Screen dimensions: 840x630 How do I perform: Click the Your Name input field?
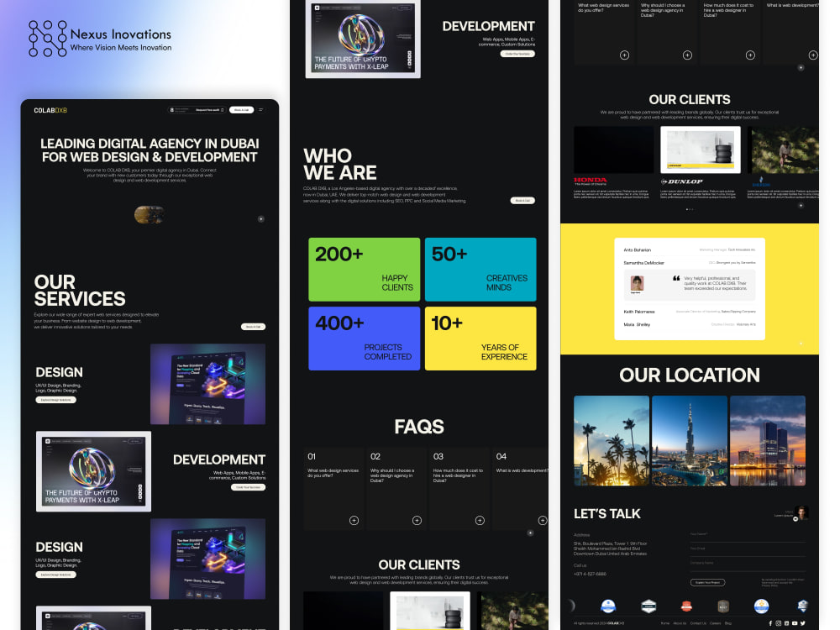748,536
